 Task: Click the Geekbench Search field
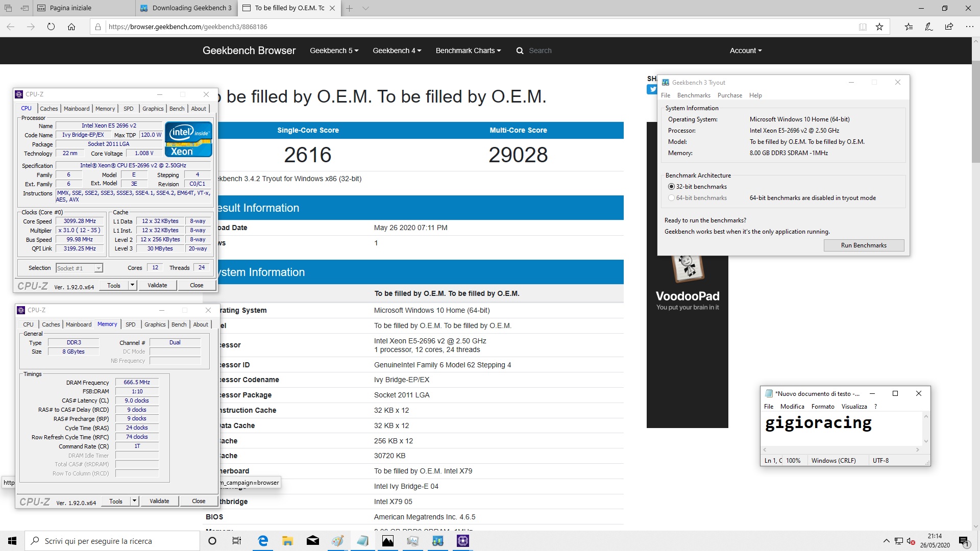point(540,51)
